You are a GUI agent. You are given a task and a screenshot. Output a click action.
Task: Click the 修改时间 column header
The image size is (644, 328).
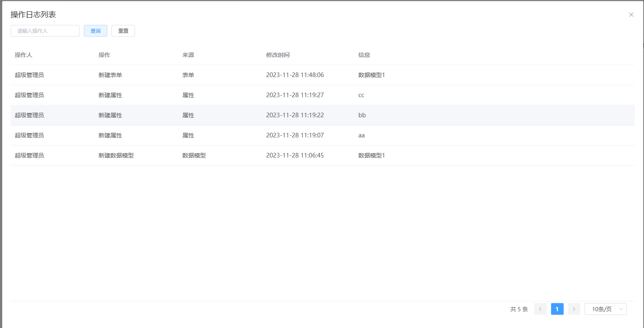(278, 55)
